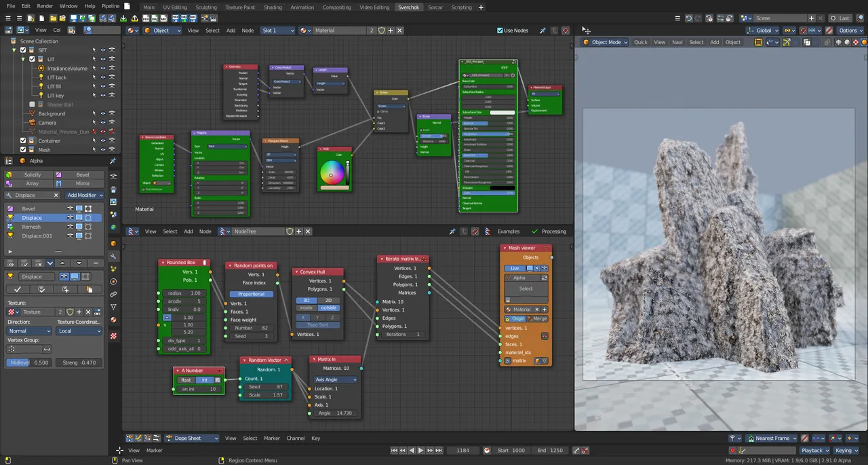Toggle visibility eye of Camera

[103, 122]
